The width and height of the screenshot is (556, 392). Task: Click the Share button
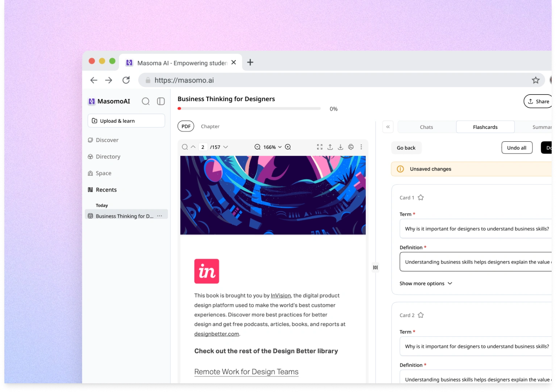[538, 101]
